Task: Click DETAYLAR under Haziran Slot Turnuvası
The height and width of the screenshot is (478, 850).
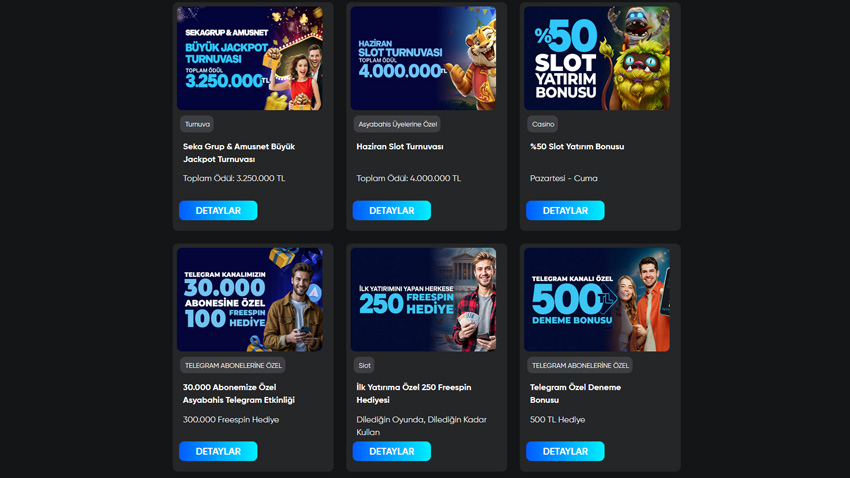Action: point(391,210)
